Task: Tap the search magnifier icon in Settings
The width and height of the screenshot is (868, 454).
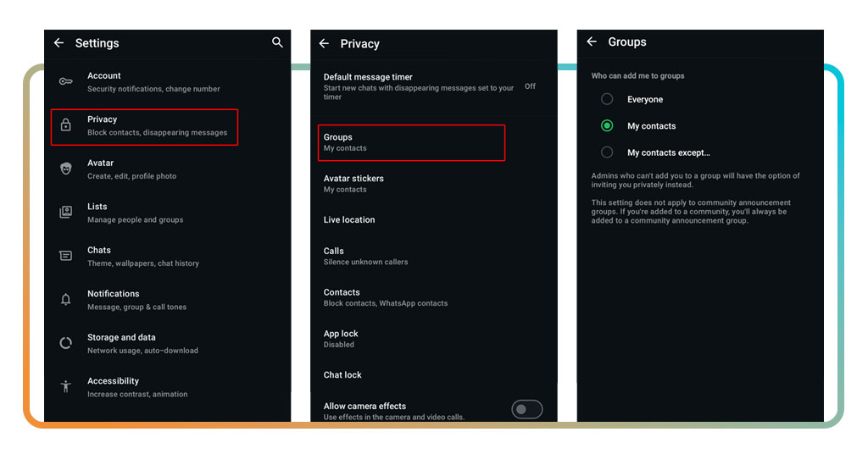Action: tap(277, 42)
